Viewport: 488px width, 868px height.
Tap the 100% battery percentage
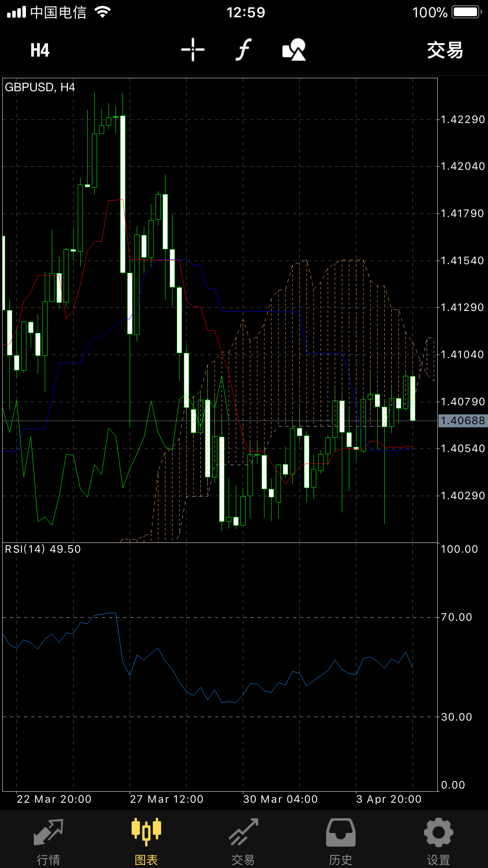[430, 13]
